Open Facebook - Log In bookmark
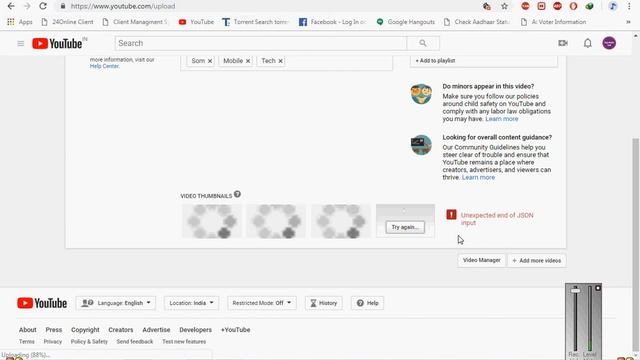 point(332,22)
